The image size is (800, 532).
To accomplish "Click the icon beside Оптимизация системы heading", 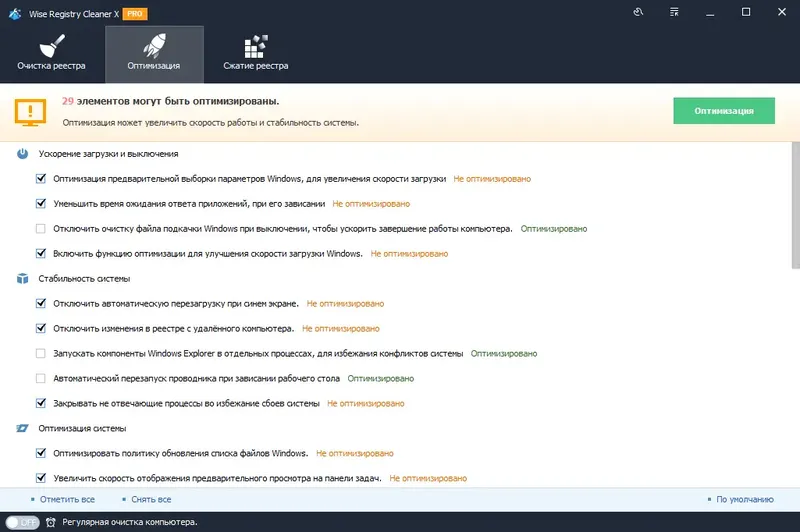I will [22, 428].
